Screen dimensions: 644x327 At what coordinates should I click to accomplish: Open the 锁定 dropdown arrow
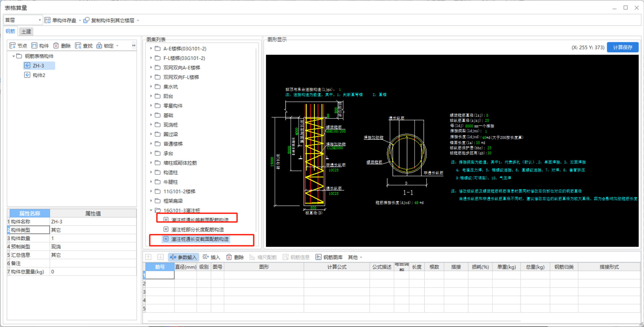[117, 46]
